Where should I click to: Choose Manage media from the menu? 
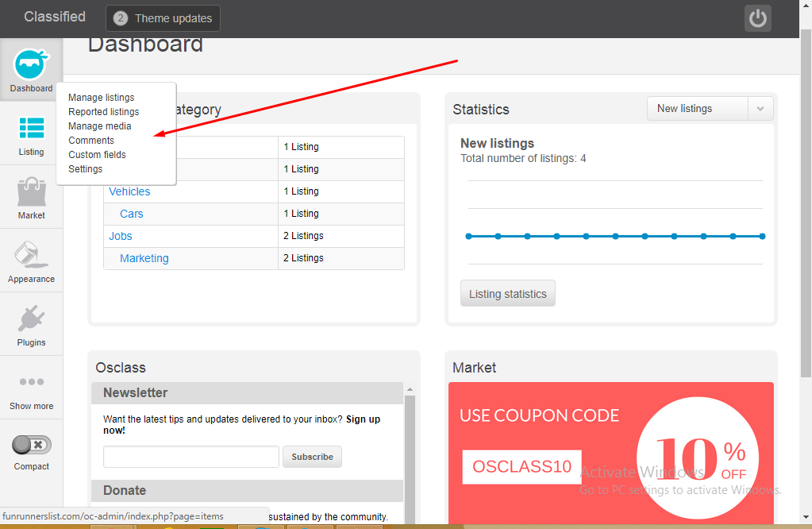pyautogui.click(x=99, y=125)
